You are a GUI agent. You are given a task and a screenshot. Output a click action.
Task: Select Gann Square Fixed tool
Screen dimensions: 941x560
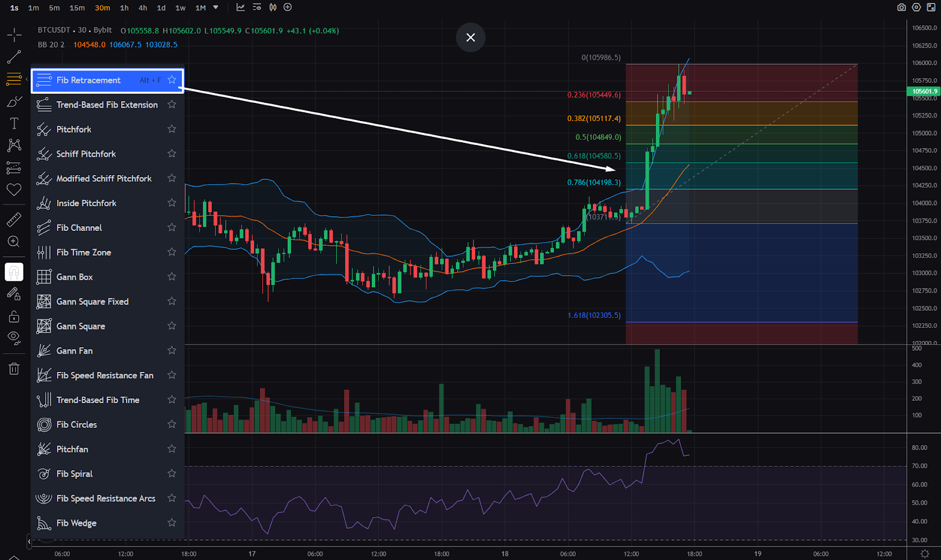(x=108, y=302)
